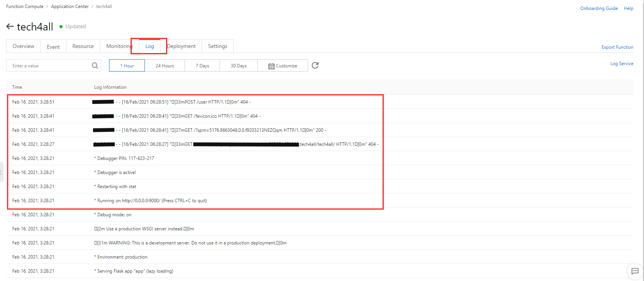The image size is (644, 281).
Task: Select the POST /user 404 log entry
Action: coord(320,102)
